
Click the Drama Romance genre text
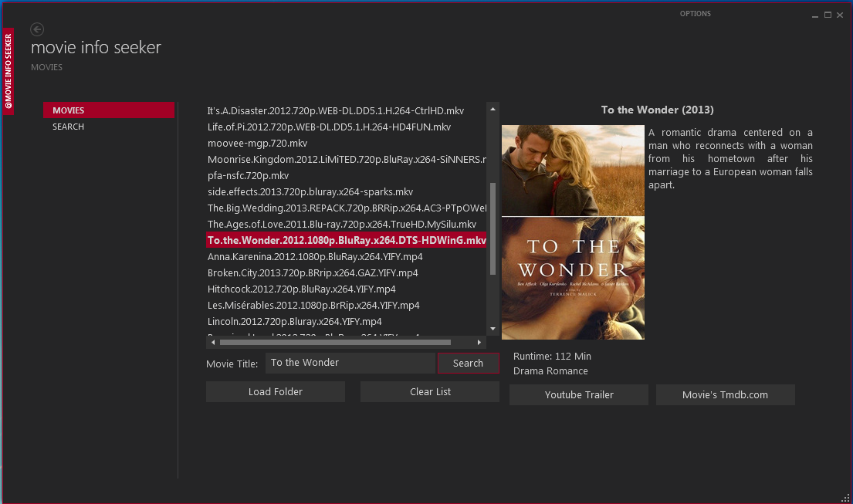550,371
